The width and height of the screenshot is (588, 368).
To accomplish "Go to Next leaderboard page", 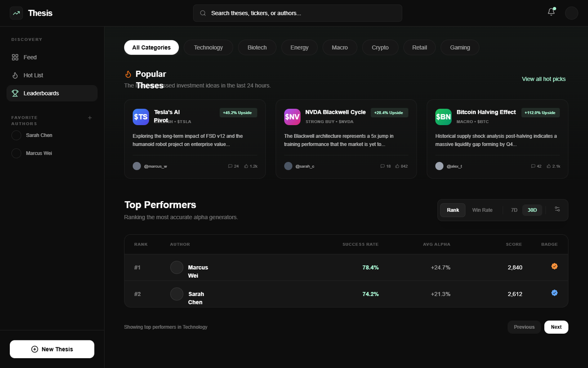I will pyautogui.click(x=556, y=327).
